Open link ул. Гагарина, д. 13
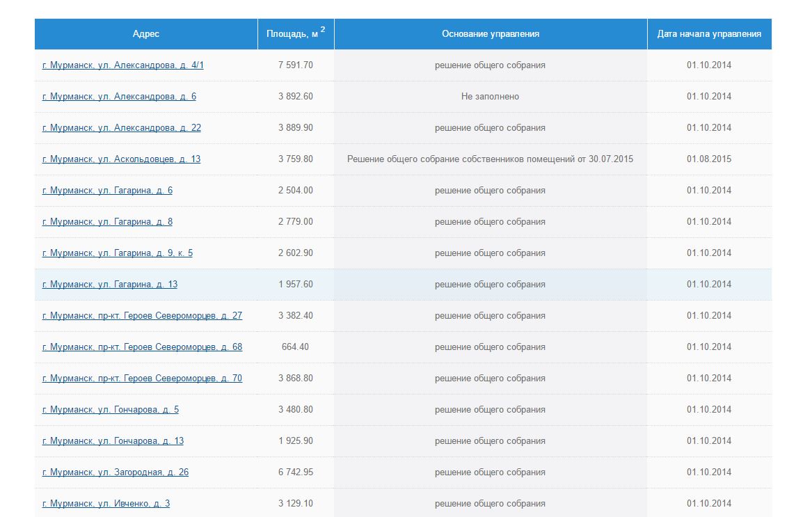Image resolution: width=812 pixels, height=517 pixels. coord(110,285)
